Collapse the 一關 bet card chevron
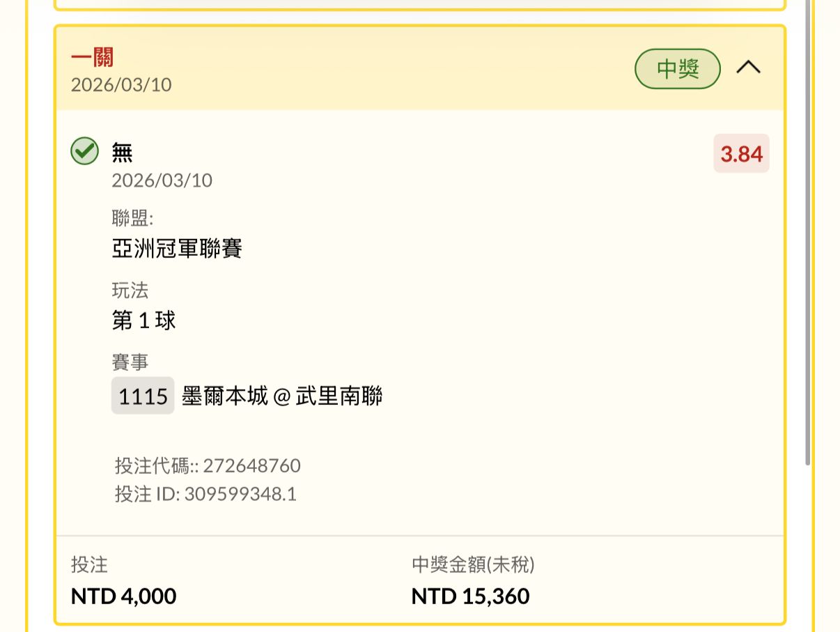The height and width of the screenshot is (632, 840). [749, 68]
